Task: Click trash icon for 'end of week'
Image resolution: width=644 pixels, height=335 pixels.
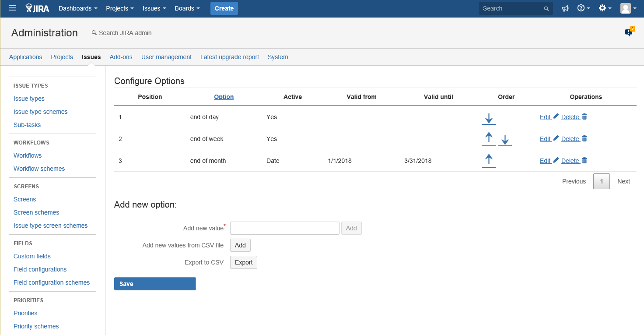Action: click(x=584, y=138)
